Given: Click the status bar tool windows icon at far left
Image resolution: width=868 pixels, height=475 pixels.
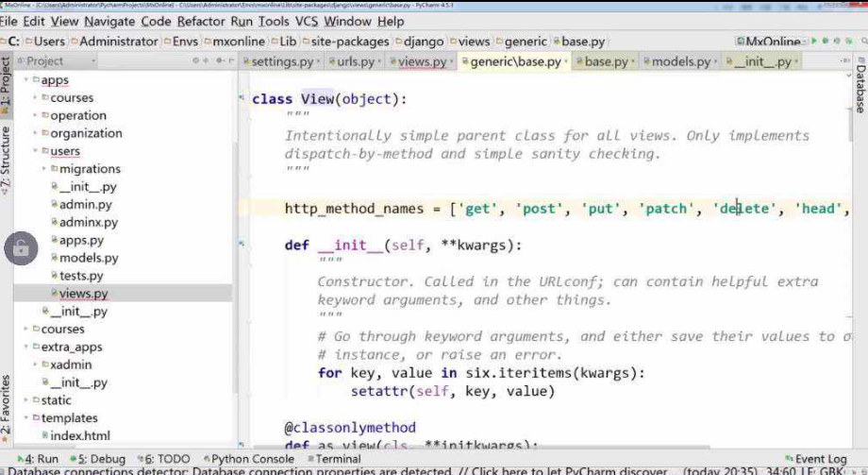Looking at the screenshot, I should tap(4, 471).
